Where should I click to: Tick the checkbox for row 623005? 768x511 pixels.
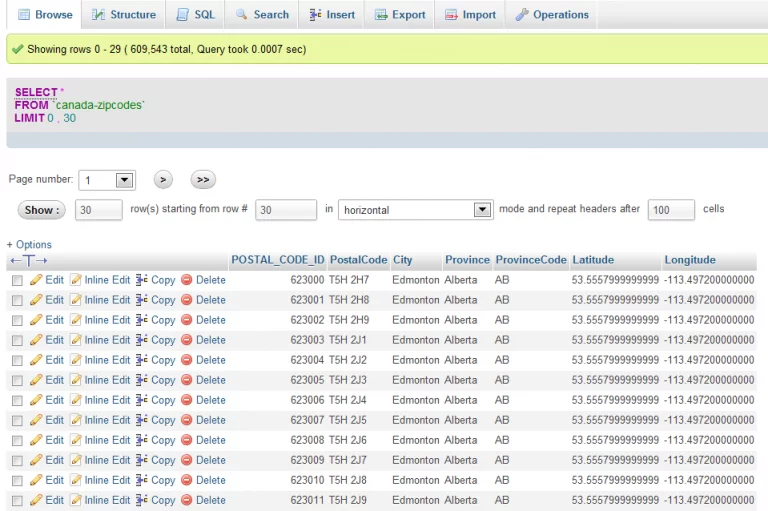[x=17, y=381]
